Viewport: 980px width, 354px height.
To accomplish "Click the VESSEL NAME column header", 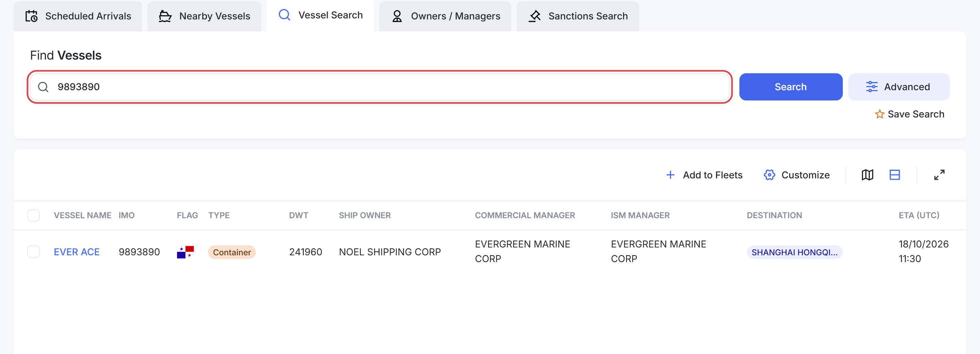I will click(83, 215).
